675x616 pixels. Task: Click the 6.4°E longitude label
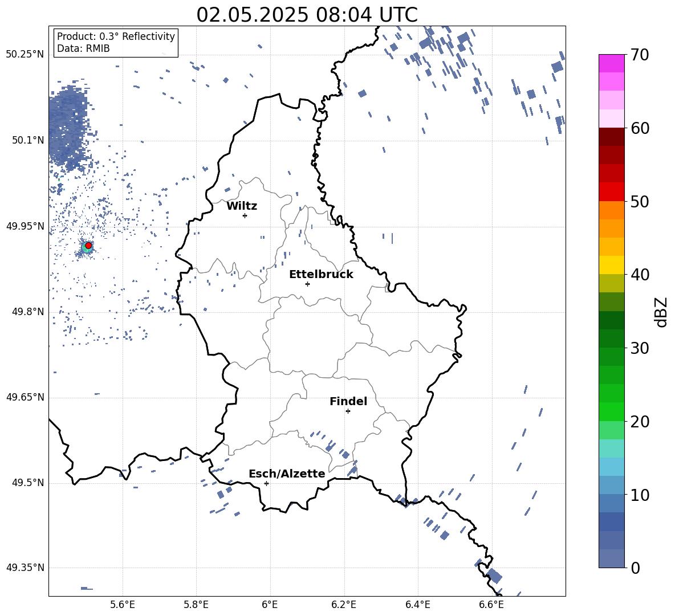(417, 605)
